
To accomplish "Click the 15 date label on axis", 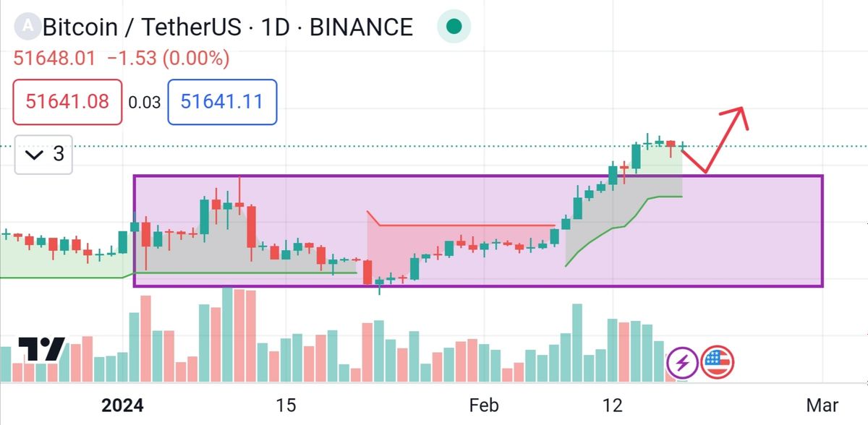I will pos(286,405).
